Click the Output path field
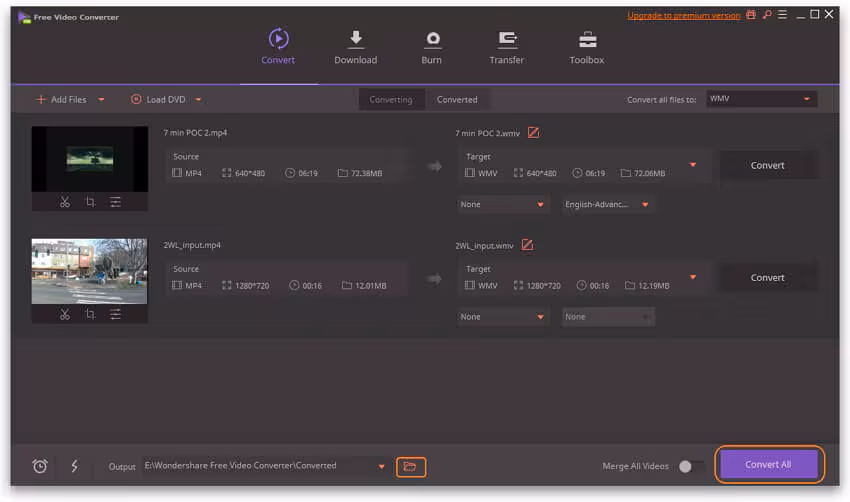The width and height of the screenshot is (850, 502). pyautogui.click(x=259, y=466)
